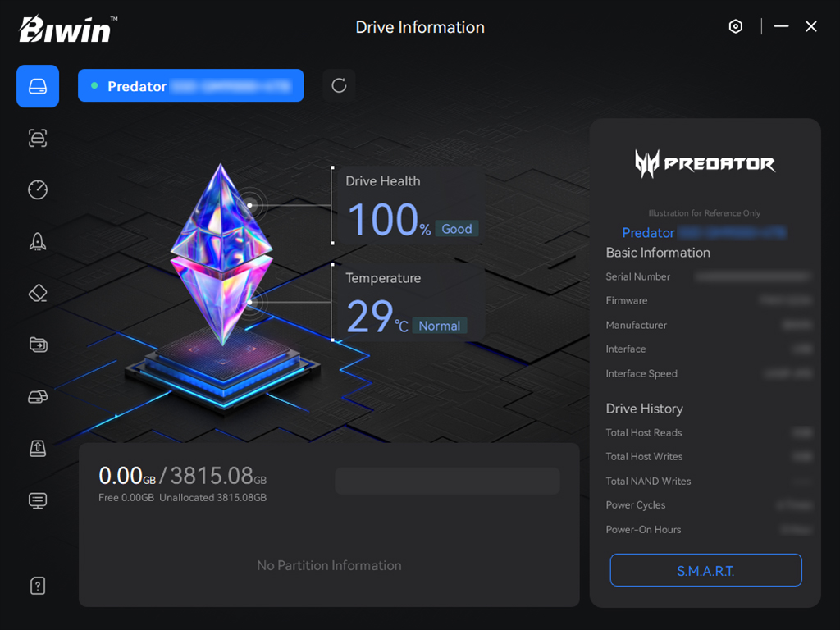Screen dimensions: 840x630
Task: Open the Drive Information sidebar icon
Action: tap(38, 86)
